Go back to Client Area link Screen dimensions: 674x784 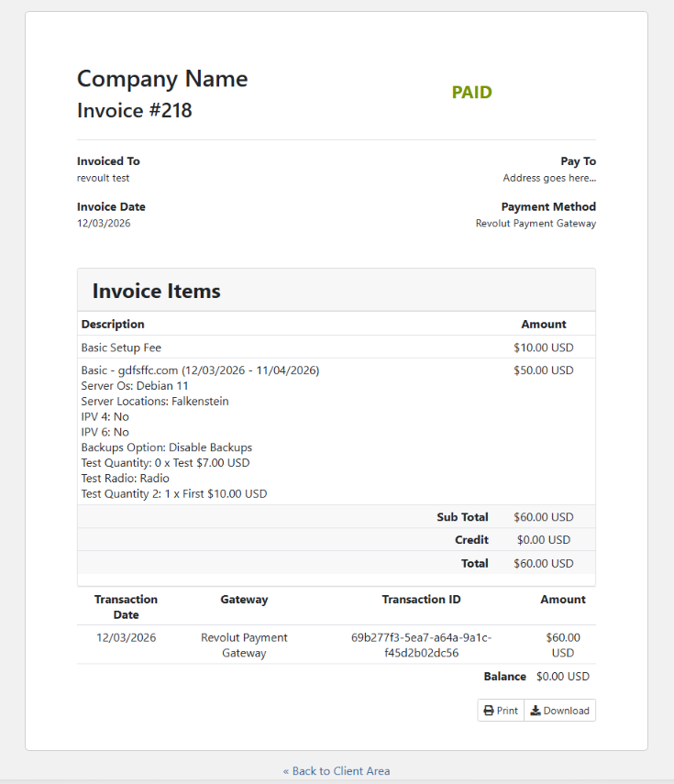pyautogui.click(x=337, y=771)
